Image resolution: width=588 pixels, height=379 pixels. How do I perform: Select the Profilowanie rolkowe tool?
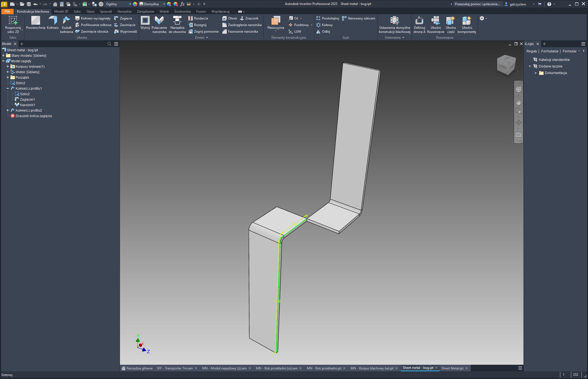(x=94, y=25)
